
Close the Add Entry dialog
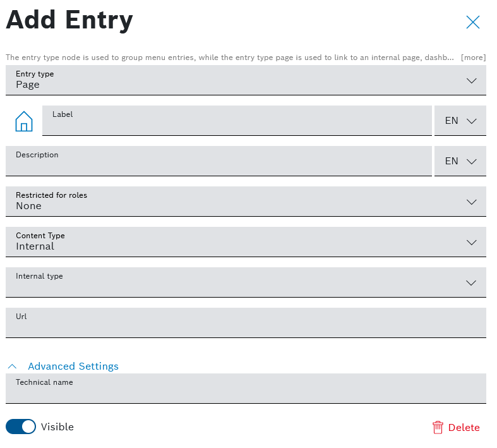coord(472,23)
